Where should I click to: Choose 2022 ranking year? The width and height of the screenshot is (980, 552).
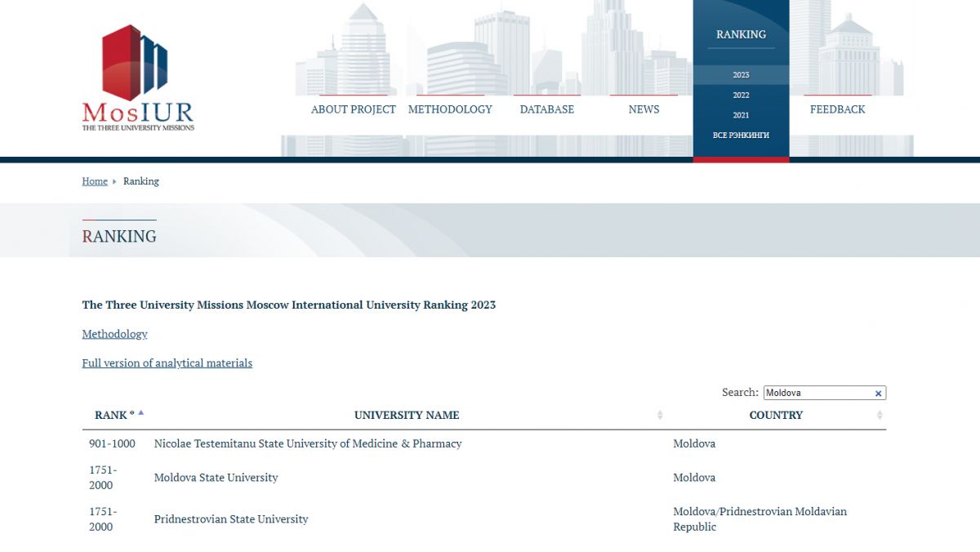point(741,96)
